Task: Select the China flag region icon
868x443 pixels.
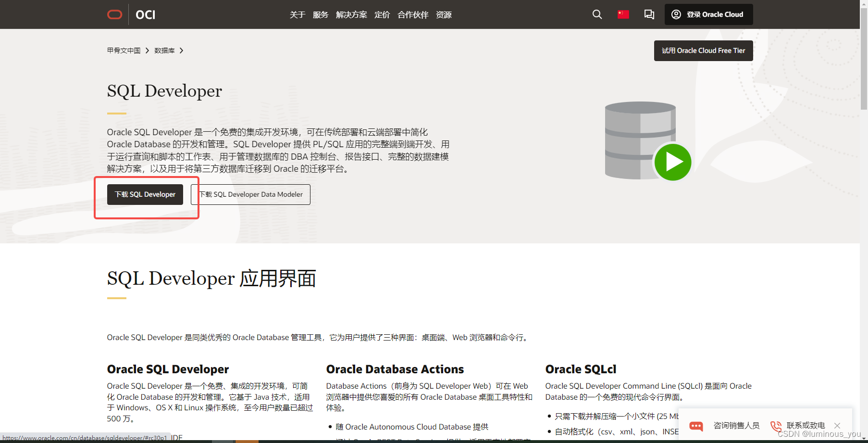Action: (623, 14)
